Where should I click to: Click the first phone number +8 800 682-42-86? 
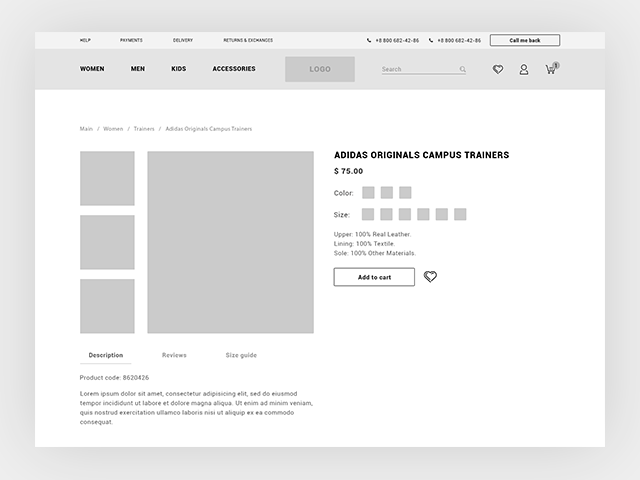point(397,40)
